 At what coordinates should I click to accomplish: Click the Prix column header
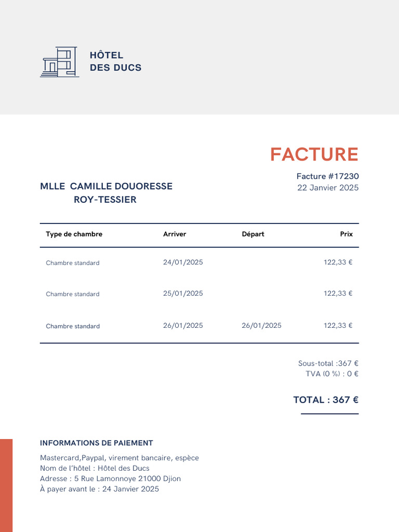pyautogui.click(x=347, y=234)
